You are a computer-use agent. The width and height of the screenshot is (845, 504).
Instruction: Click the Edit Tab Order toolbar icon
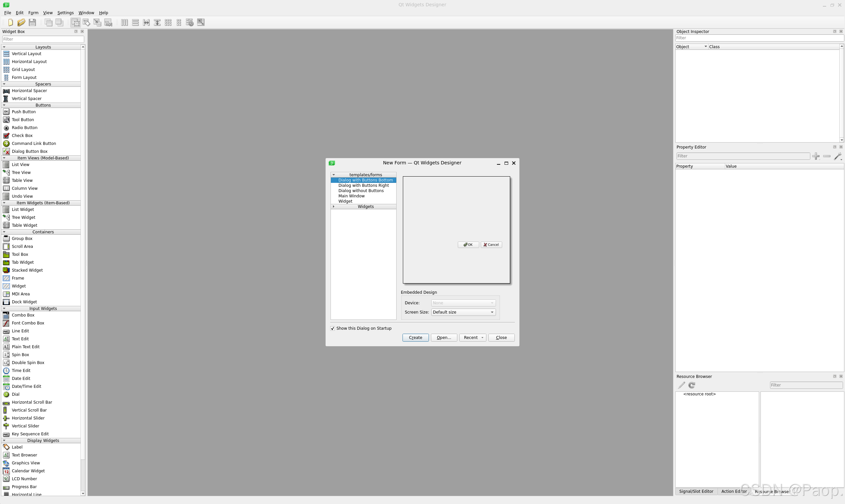click(x=108, y=22)
